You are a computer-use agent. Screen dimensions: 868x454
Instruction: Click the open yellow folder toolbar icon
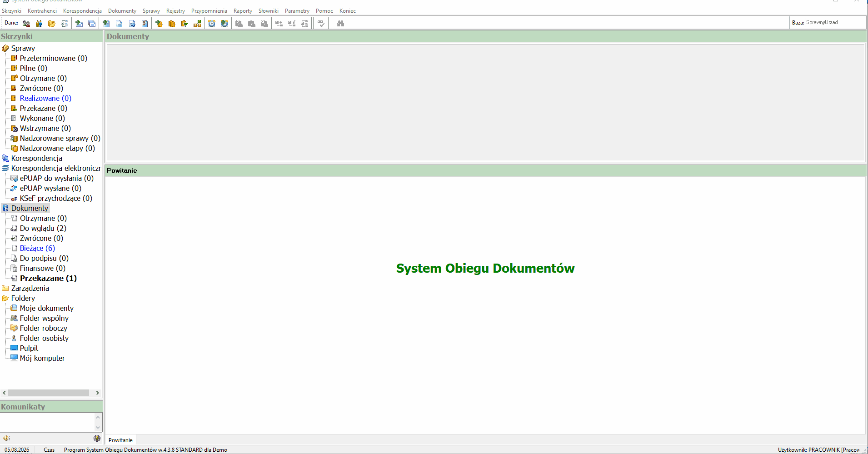[52, 24]
